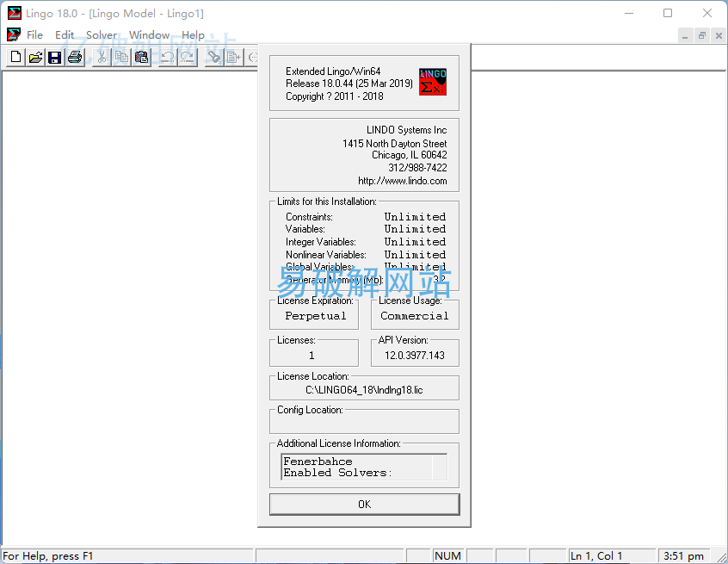Click the Copy toolbar icon
Viewport: 728px width, 564px height.
pos(121,58)
